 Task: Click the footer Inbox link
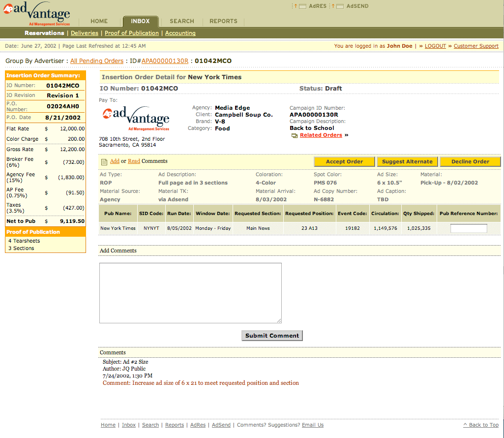coord(128,425)
